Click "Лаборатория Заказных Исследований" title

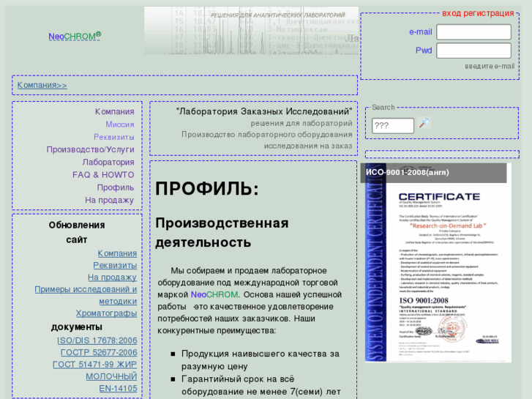264,111
